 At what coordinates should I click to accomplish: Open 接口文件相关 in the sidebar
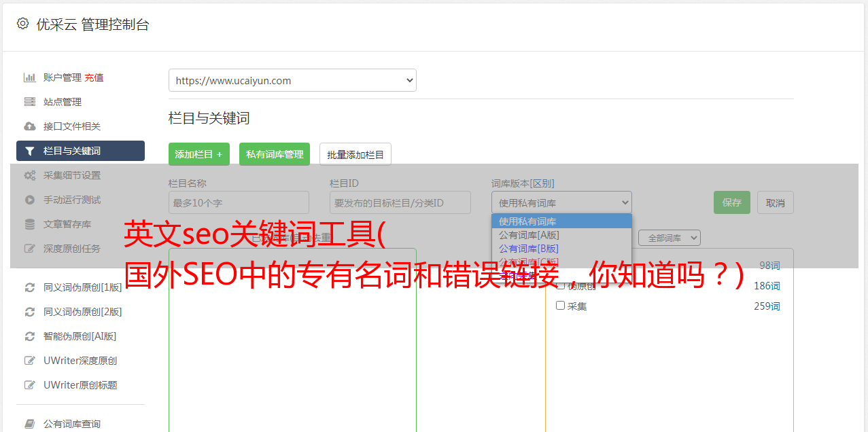72,126
